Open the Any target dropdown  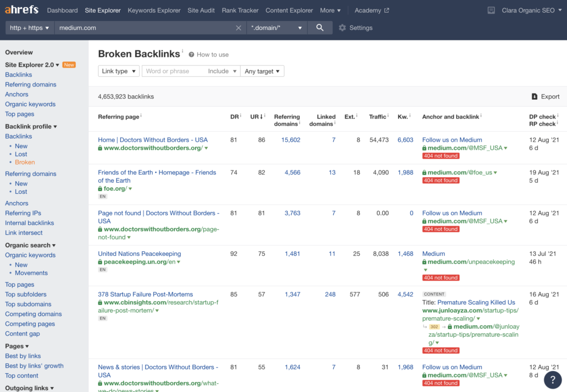pyautogui.click(x=262, y=71)
